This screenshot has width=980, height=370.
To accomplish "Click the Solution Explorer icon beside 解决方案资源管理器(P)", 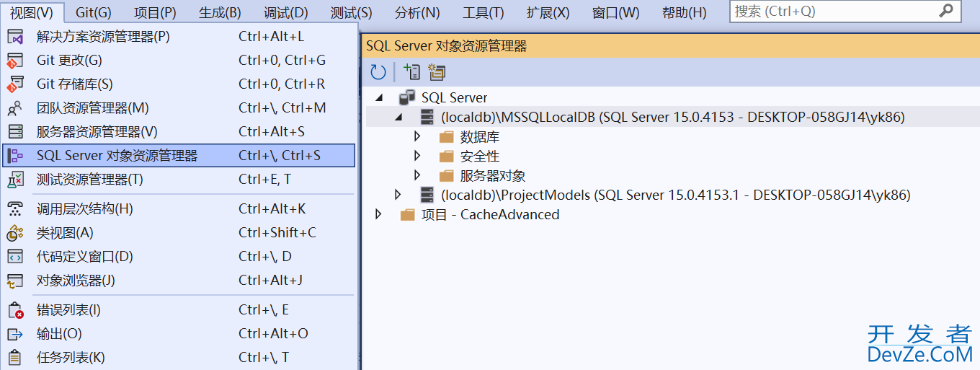I will pyautogui.click(x=15, y=37).
